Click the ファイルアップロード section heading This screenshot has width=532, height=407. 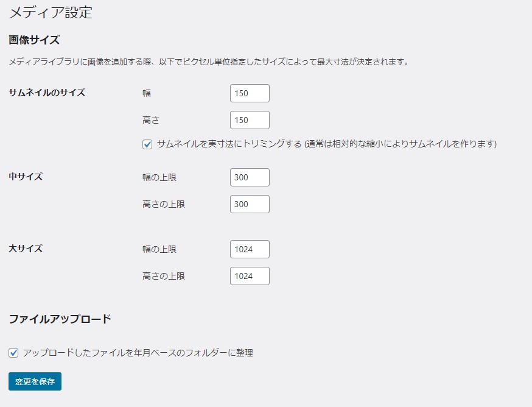click(x=60, y=319)
